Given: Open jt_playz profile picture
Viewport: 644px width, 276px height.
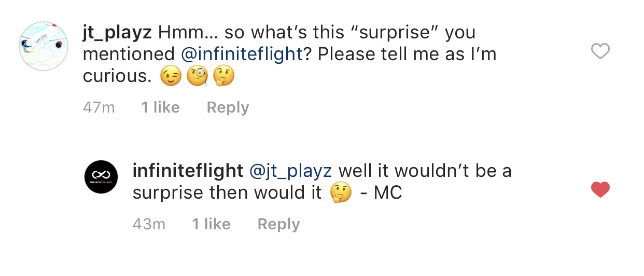Looking at the screenshot, I should click(x=44, y=46).
